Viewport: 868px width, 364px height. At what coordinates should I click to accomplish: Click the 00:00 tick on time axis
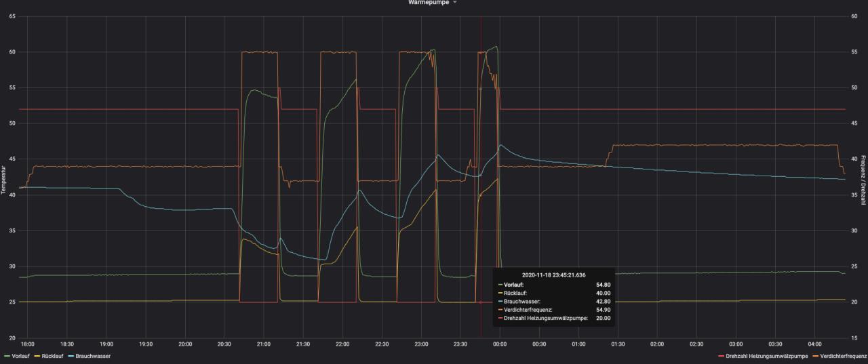[500, 344]
